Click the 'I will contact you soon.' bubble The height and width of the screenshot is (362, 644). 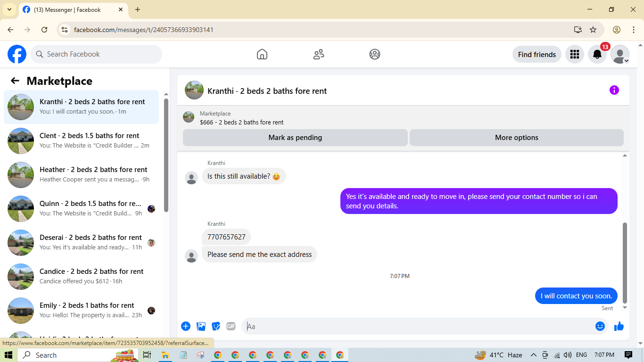(x=576, y=296)
